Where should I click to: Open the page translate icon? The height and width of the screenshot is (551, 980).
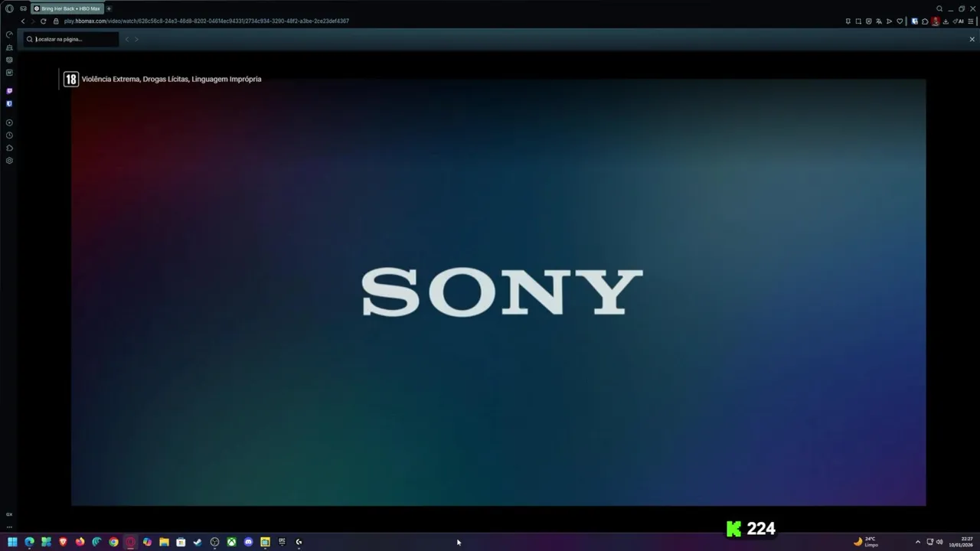[879, 21]
